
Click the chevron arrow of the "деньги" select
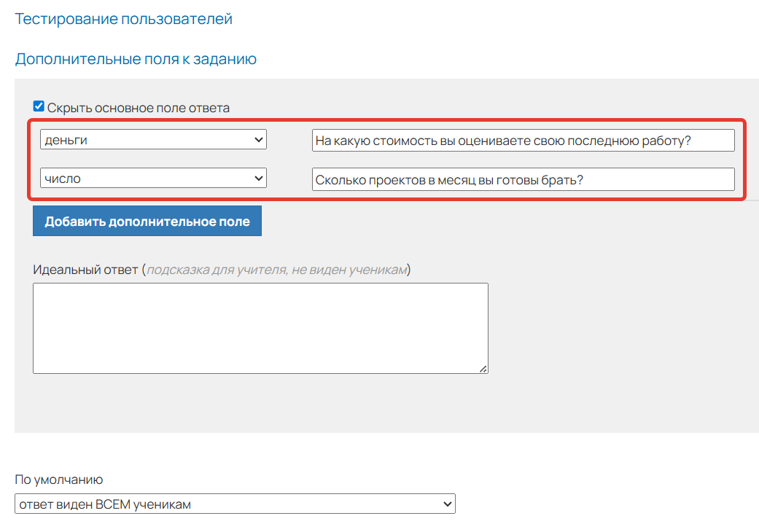258,139
